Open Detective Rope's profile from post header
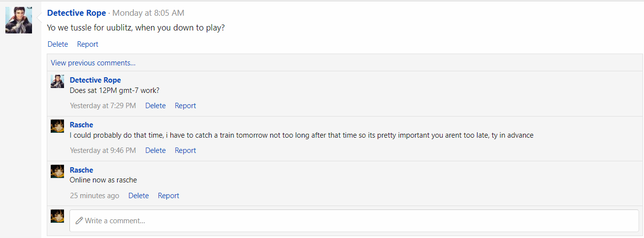Image resolution: width=644 pixels, height=238 pixels. (x=76, y=13)
